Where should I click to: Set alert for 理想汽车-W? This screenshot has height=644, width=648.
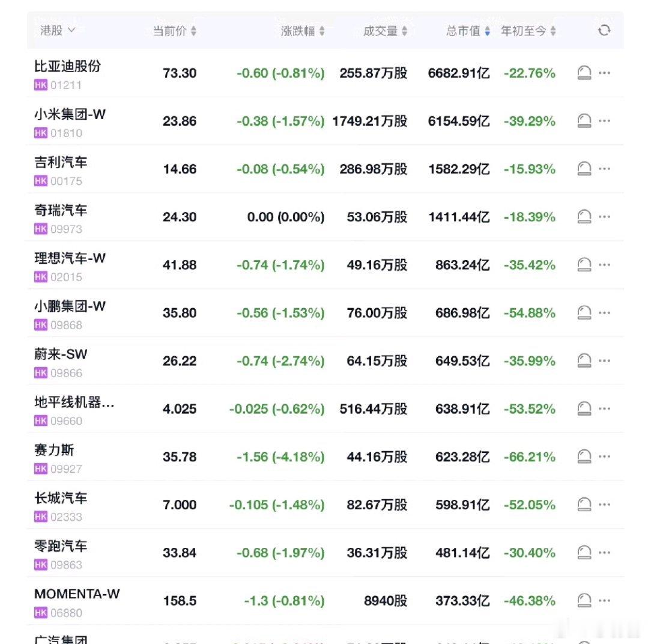point(584,265)
